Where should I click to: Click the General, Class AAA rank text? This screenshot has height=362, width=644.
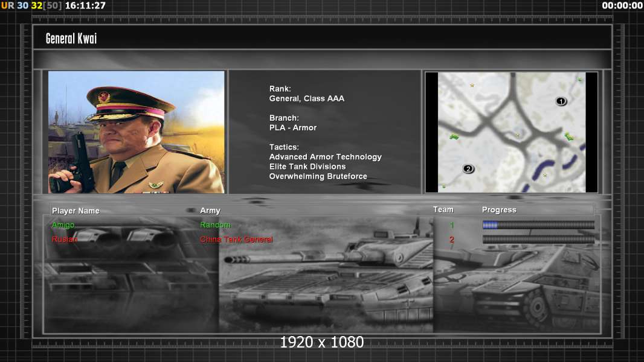[x=307, y=98]
